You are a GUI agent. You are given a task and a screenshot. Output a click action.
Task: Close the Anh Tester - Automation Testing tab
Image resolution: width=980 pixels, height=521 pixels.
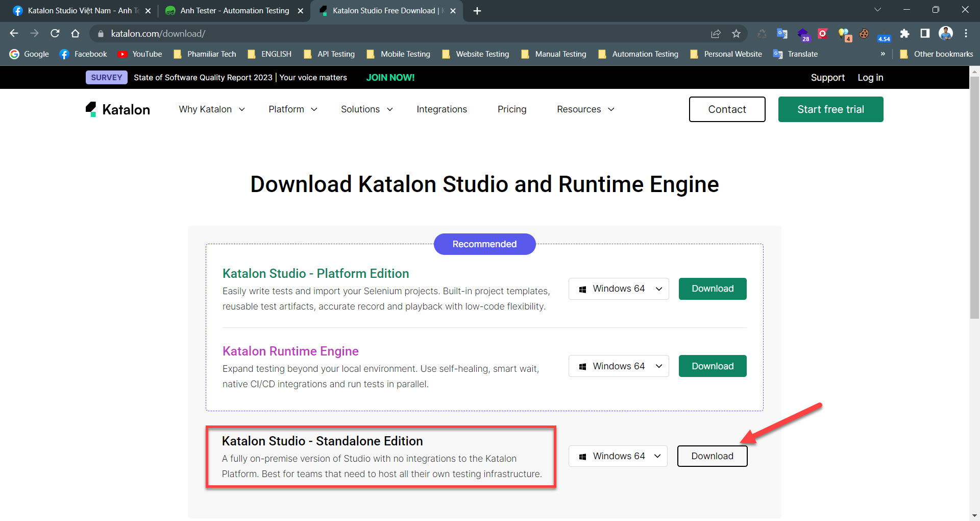pyautogui.click(x=300, y=11)
